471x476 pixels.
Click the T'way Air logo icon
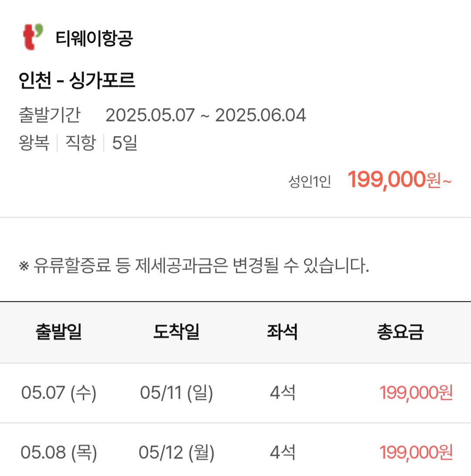tap(33, 37)
